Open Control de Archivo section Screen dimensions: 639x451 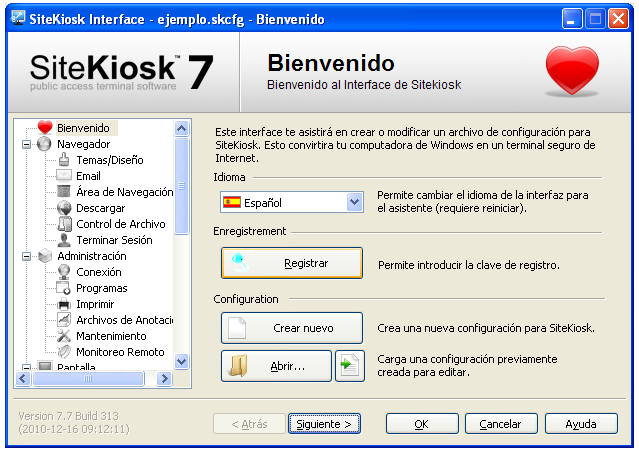pos(120,224)
